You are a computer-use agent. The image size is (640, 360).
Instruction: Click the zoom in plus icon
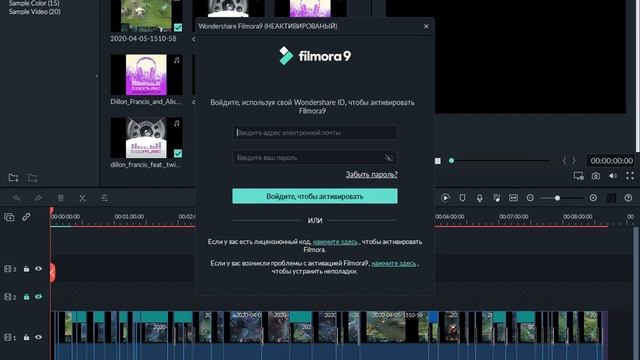(593, 198)
